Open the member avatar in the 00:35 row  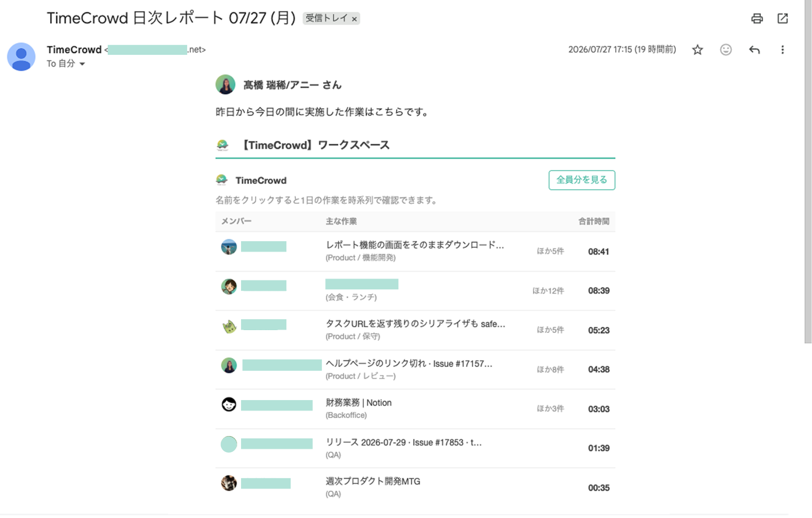(229, 483)
